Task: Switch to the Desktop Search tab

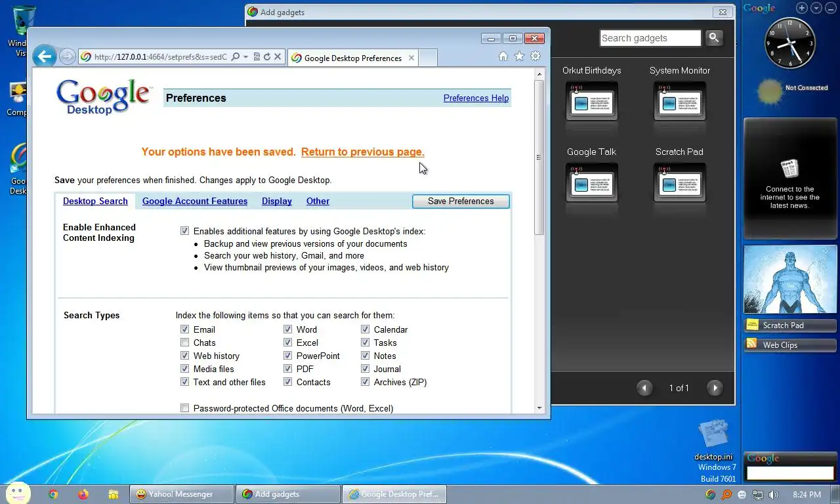Action: (x=95, y=201)
